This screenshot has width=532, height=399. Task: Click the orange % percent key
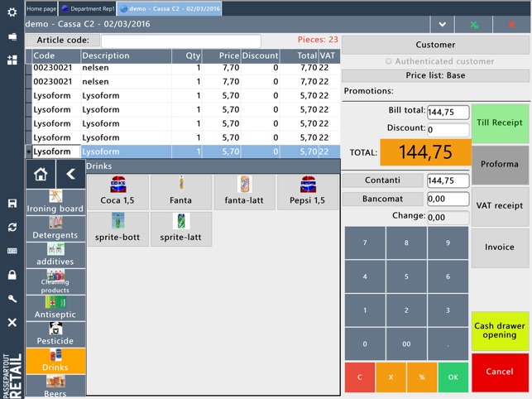(422, 377)
